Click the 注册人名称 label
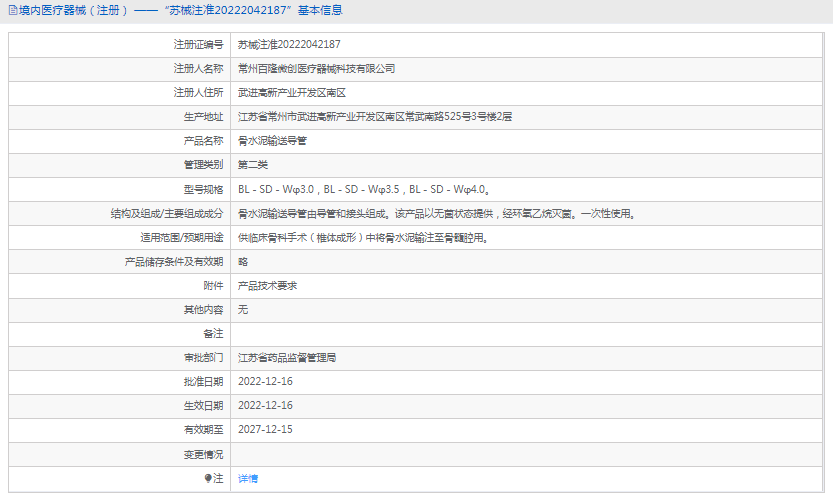This screenshot has width=833, height=499. coord(198,69)
